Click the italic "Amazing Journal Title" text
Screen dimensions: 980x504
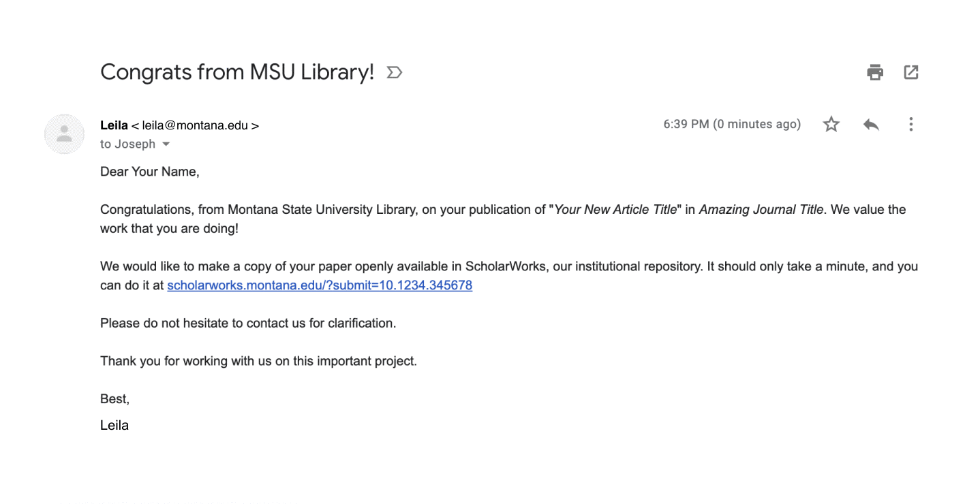[761, 210]
